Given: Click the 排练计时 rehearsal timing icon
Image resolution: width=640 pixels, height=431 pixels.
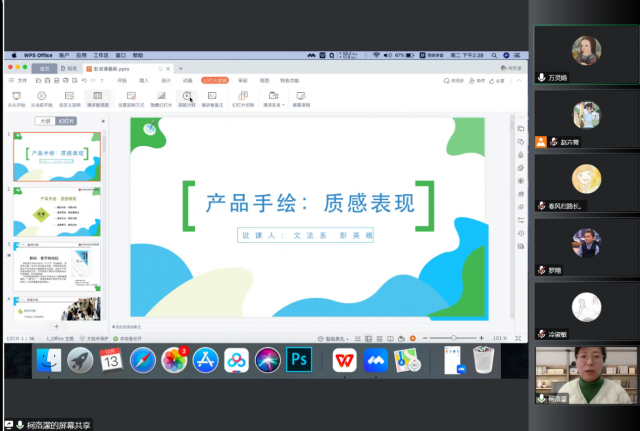Looking at the screenshot, I should [x=187, y=96].
